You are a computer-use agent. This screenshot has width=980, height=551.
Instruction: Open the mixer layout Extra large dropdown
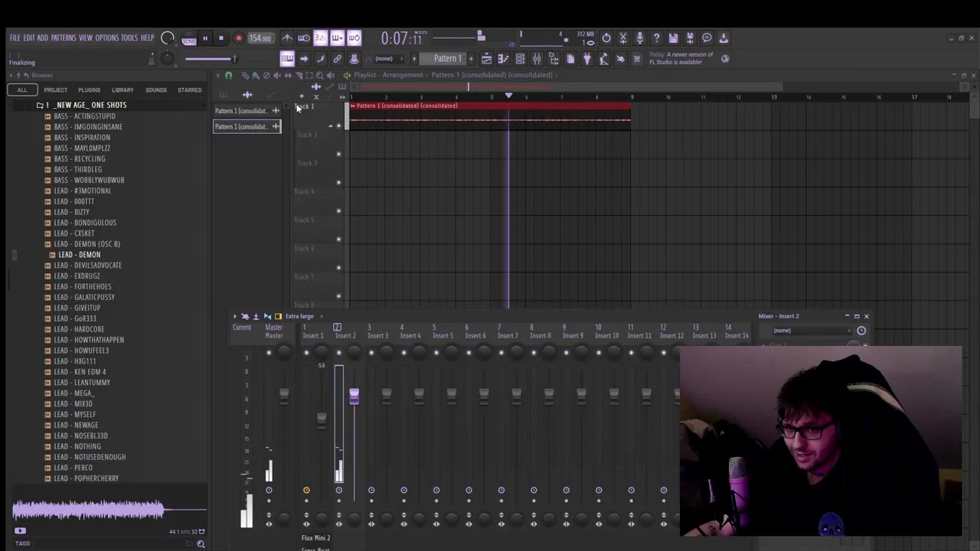coord(300,316)
